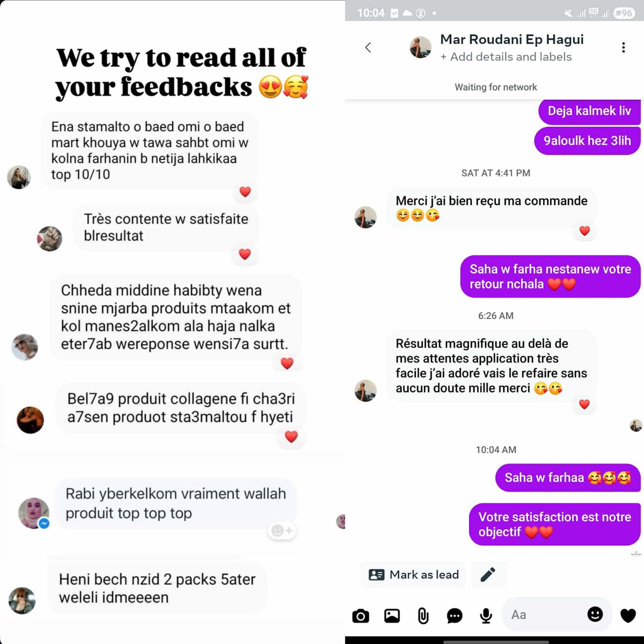
Task: Tap the camera icon in message bar
Action: point(361,616)
